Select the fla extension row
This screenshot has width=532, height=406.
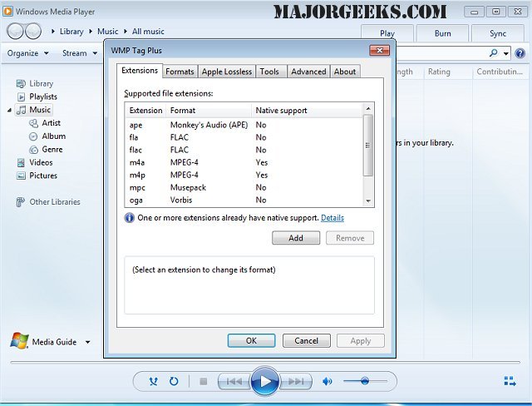(244, 137)
